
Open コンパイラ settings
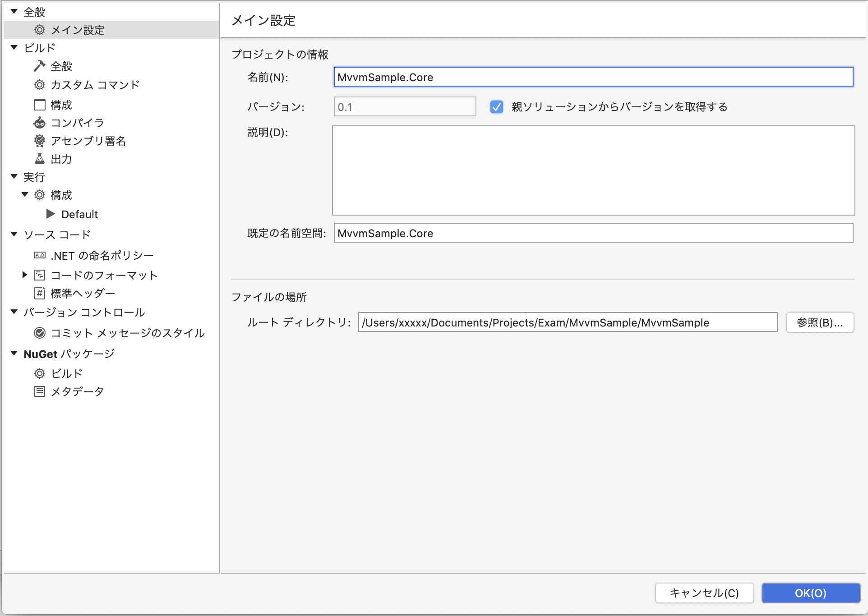pyautogui.click(x=78, y=123)
